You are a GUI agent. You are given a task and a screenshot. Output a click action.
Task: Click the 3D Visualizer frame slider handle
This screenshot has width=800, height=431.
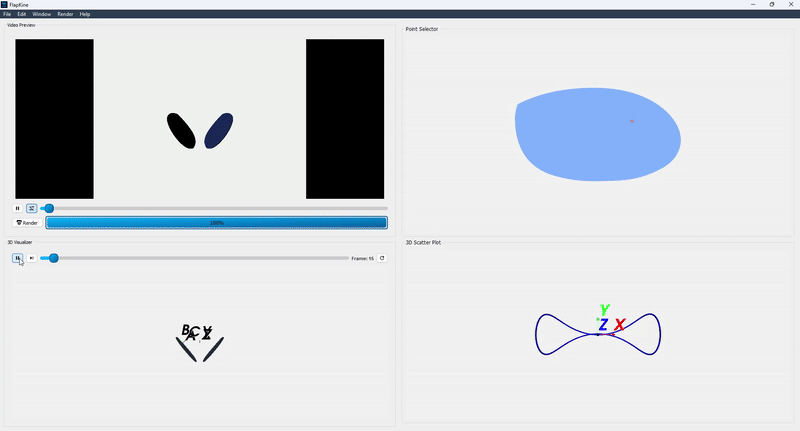(54, 258)
